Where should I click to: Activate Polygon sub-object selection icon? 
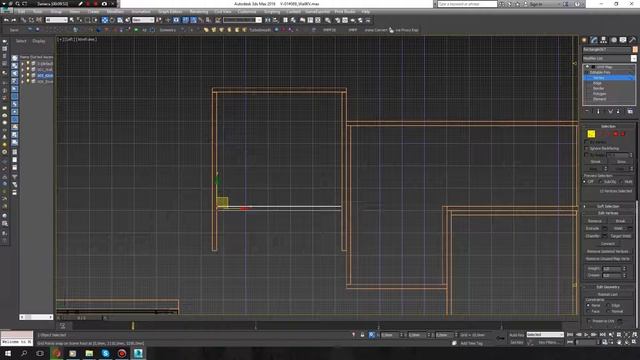point(616,134)
